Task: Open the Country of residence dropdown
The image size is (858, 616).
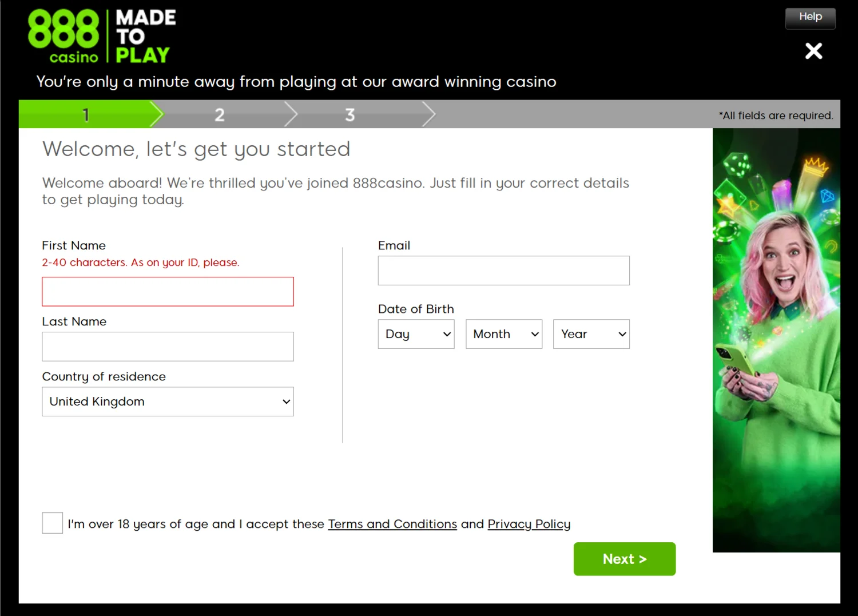Action: (168, 402)
